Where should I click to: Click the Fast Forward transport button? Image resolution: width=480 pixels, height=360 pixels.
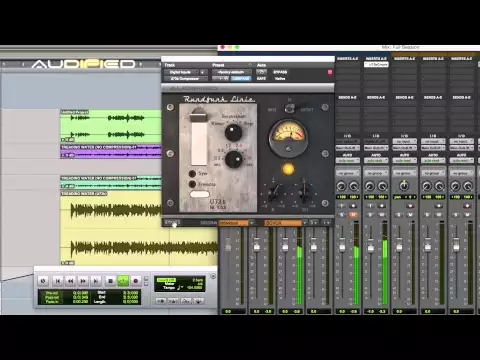pos(83,281)
